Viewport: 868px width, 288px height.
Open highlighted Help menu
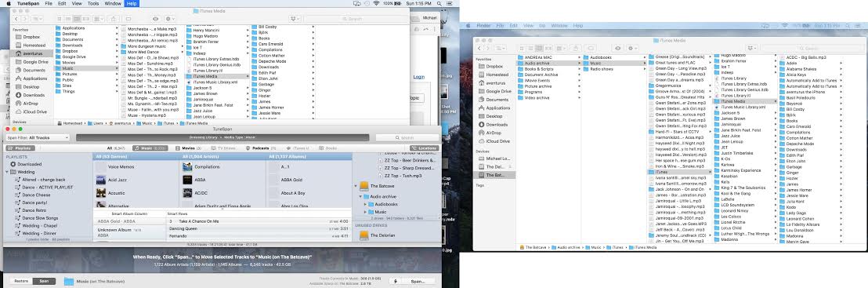point(132,3)
